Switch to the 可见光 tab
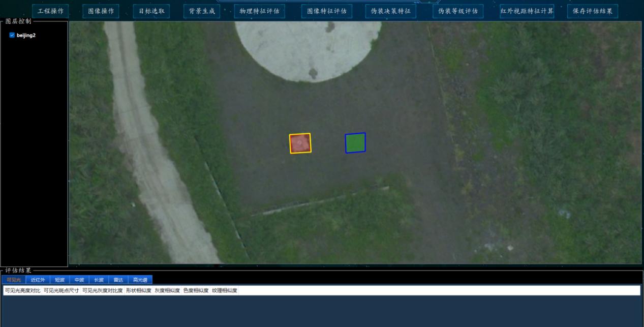Image resolution: width=644 pixels, height=327 pixels. point(14,280)
